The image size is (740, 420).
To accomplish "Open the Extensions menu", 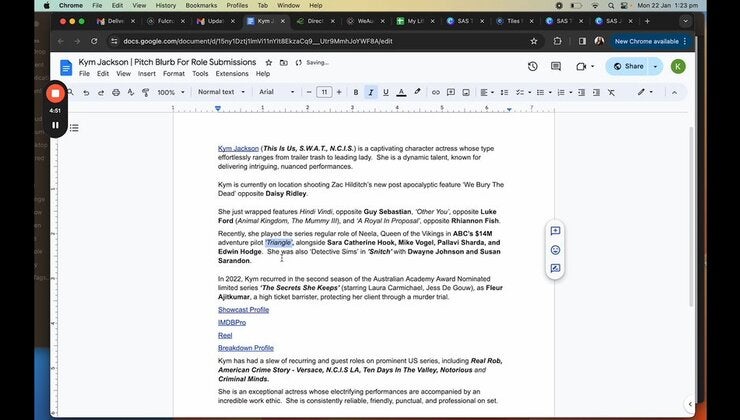I will [232, 74].
